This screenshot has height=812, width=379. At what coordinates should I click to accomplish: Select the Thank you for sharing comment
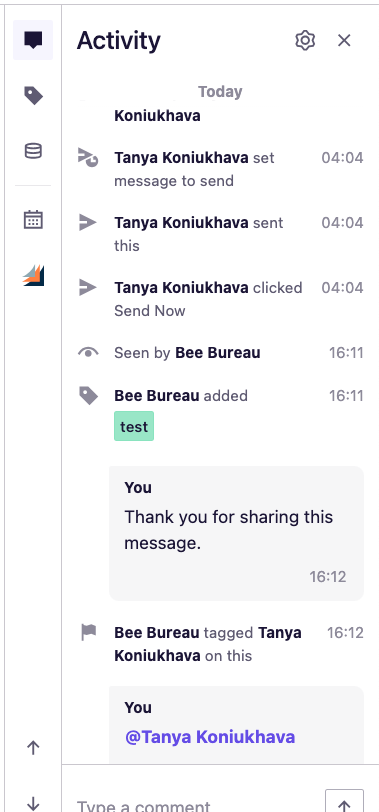(x=237, y=533)
